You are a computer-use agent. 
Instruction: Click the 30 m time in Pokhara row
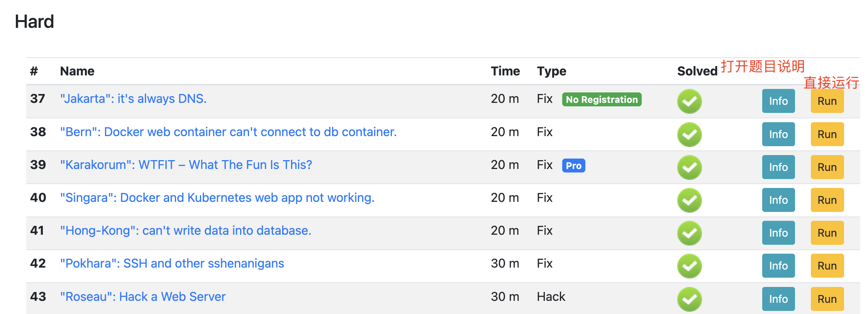click(x=505, y=263)
